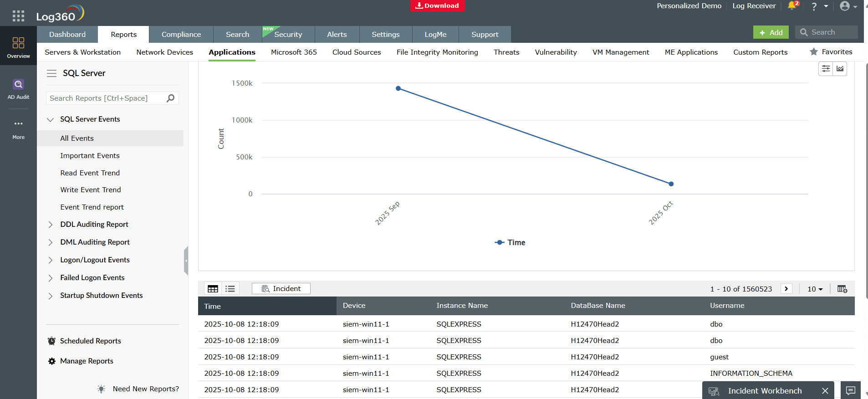Click the red Download button
Image resolution: width=868 pixels, height=399 pixels.
[x=438, y=5]
